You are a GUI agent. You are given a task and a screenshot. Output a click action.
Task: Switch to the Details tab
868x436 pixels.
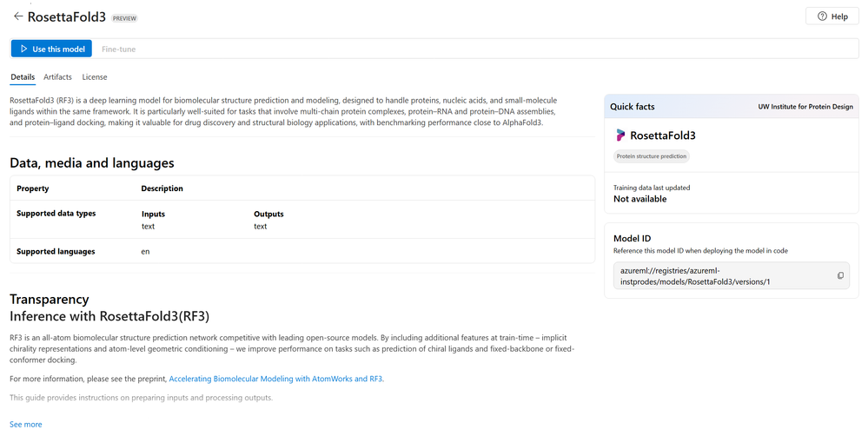click(x=23, y=77)
